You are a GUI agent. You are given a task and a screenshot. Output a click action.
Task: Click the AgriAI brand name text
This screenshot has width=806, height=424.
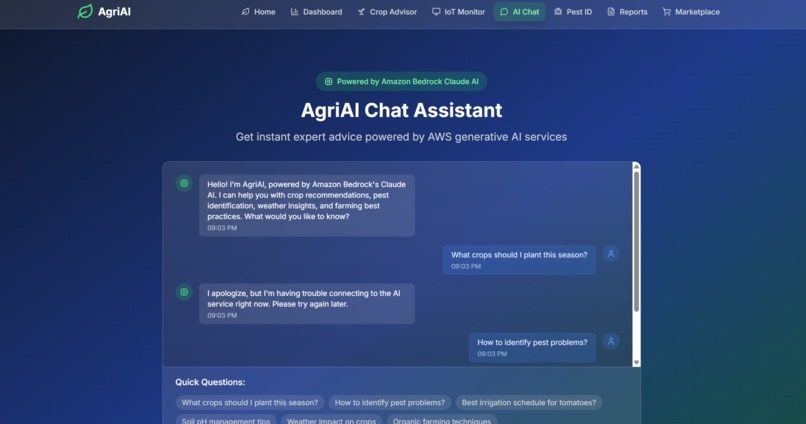pos(114,12)
